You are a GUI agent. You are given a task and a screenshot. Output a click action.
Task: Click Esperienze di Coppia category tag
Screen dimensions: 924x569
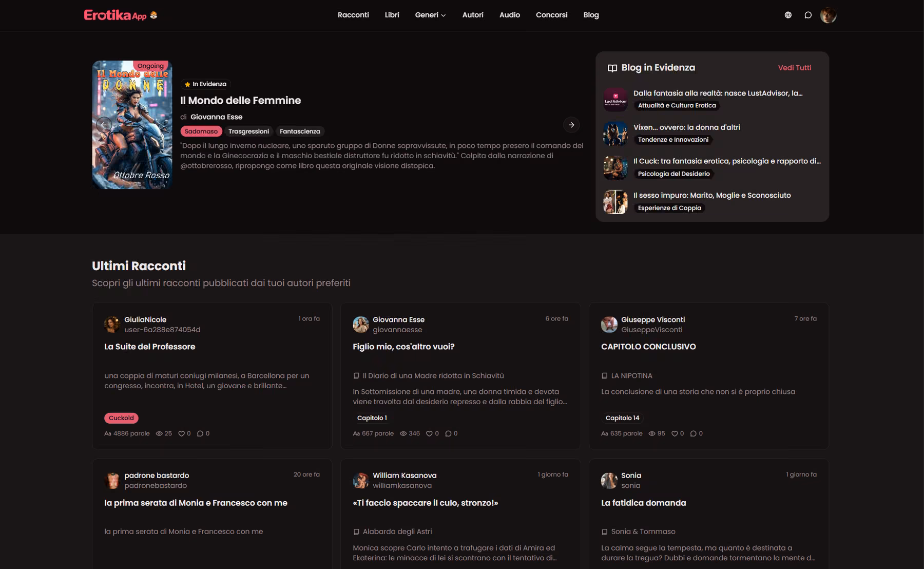point(669,208)
